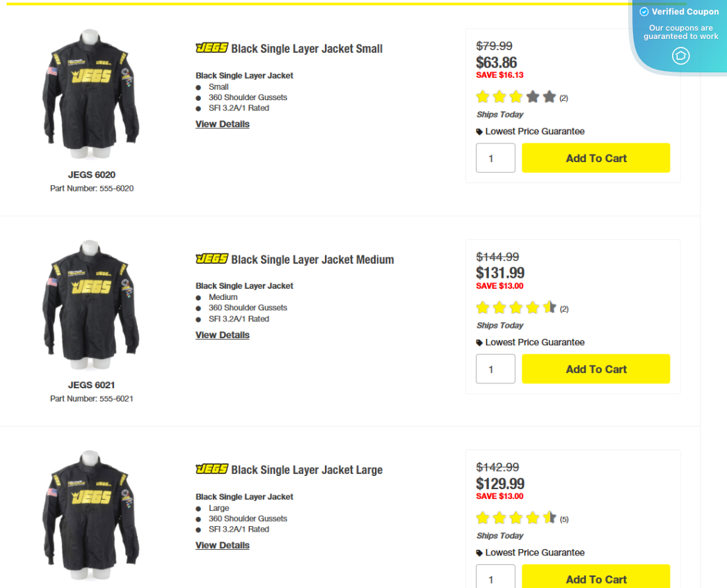
Task: Click the quantity field for the Small jacket
Action: 495,158
